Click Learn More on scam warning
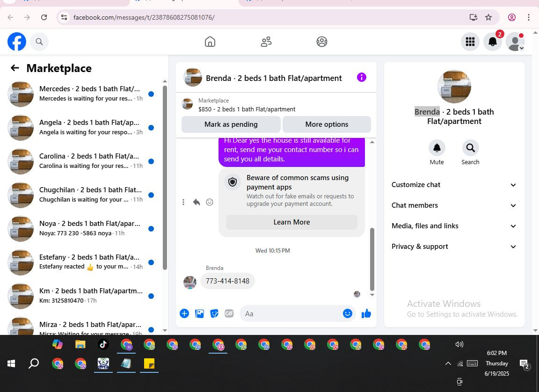This screenshot has width=539, height=392. point(291,222)
